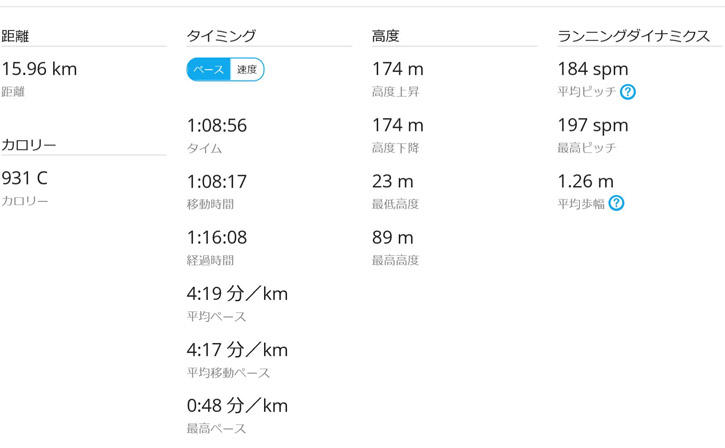
Task: Click the 89 m 最高高度 value
Action: (392, 238)
